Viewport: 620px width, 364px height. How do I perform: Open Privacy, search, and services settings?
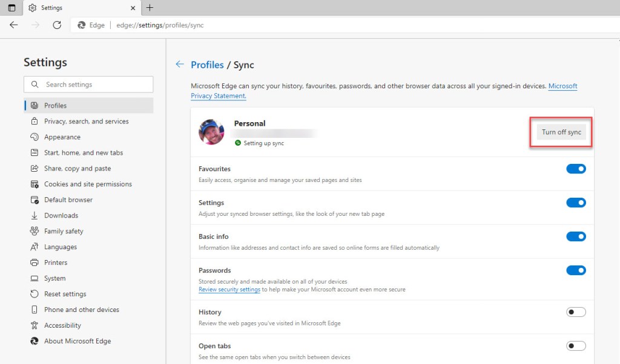click(86, 121)
